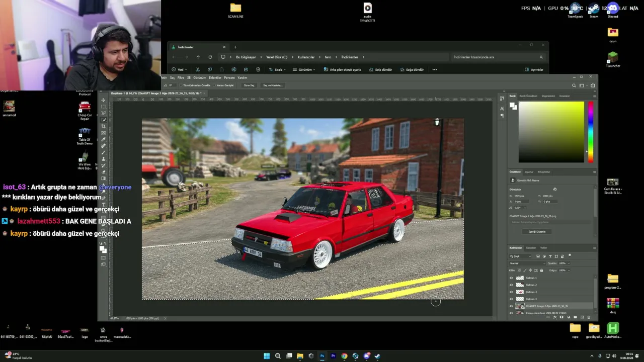644x362 pixels.
Task: Open the Layers panel options menu
Action: tap(594, 248)
